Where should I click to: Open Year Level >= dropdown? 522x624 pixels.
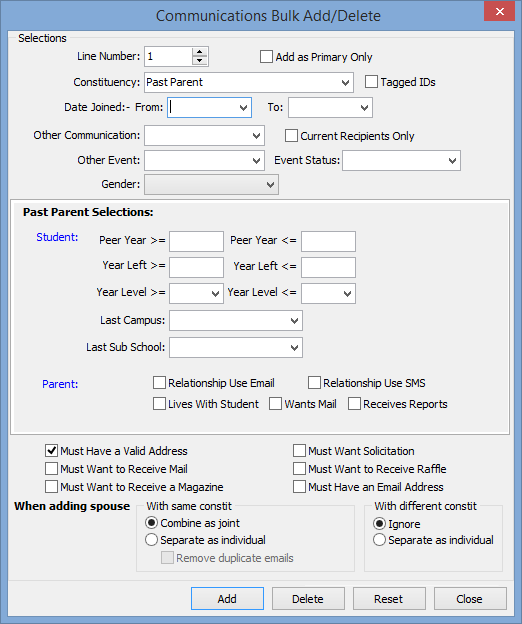click(x=215, y=294)
